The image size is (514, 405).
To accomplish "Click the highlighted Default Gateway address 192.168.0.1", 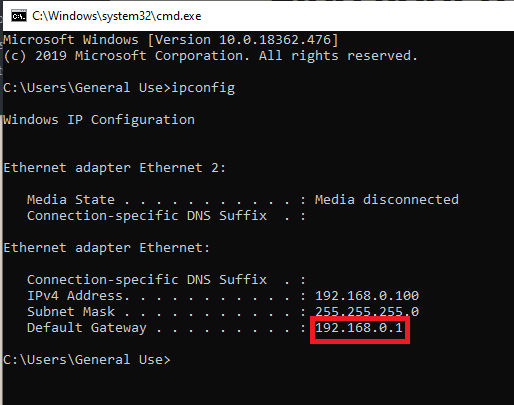I will (359, 328).
